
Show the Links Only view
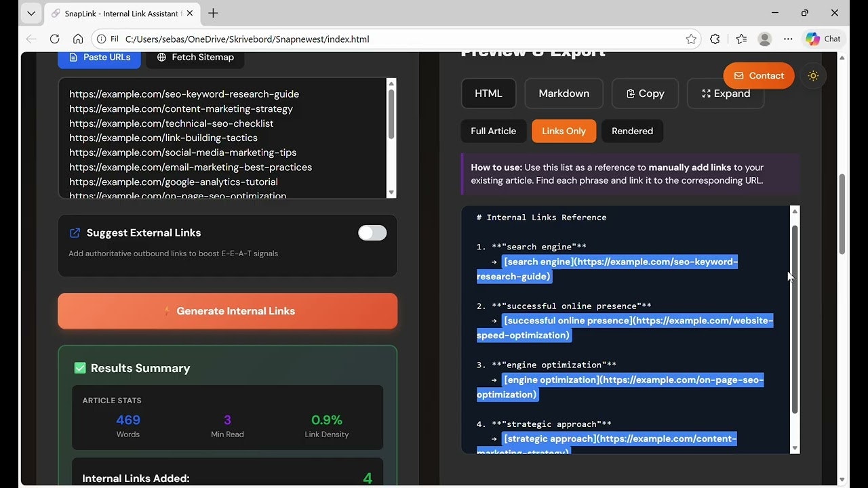(564, 131)
